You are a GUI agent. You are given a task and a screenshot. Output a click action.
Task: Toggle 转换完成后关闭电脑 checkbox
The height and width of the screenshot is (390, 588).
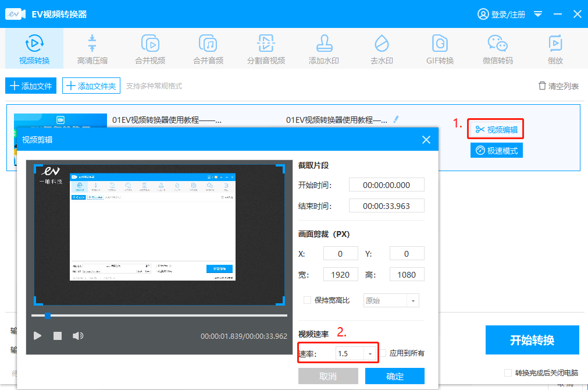[x=508, y=373]
